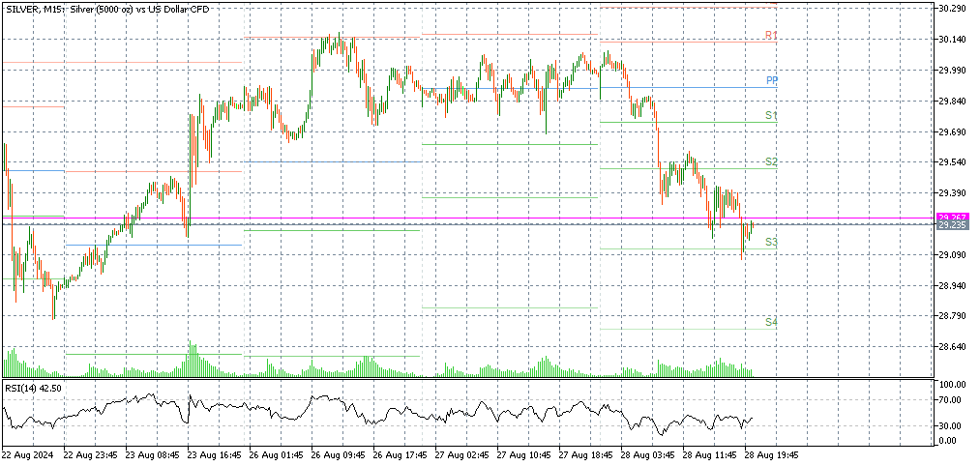Viewport: 980px width, 466px height.
Task: Select the S4 support level label
Action: [x=771, y=321]
